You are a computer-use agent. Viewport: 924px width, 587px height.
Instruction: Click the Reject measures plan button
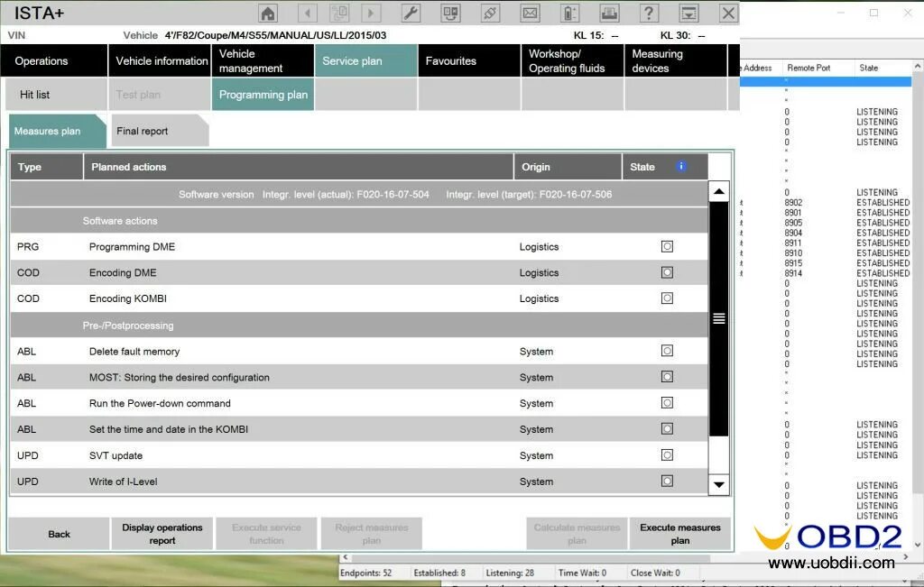point(371,534)
